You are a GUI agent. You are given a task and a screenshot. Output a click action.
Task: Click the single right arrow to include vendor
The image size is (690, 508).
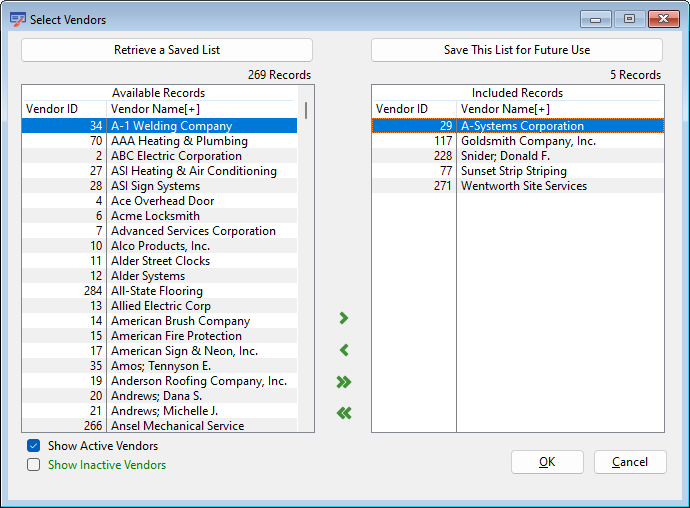coord(344,318)
